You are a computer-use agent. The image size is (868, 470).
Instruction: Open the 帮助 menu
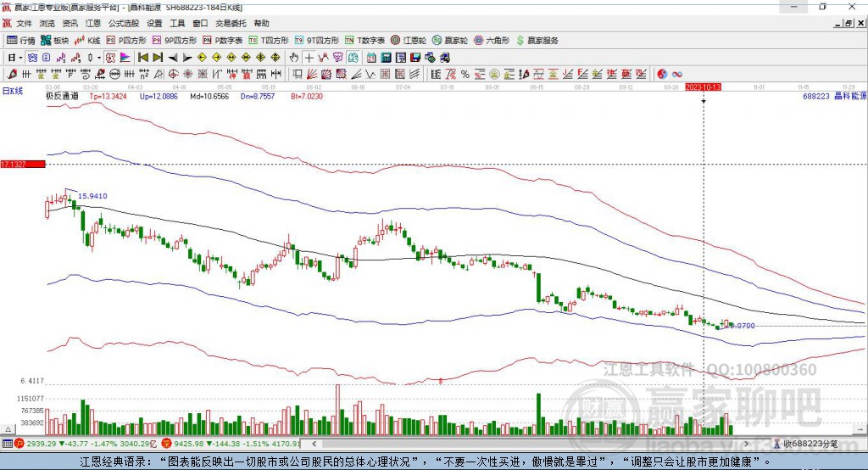[x=261, y=23]
